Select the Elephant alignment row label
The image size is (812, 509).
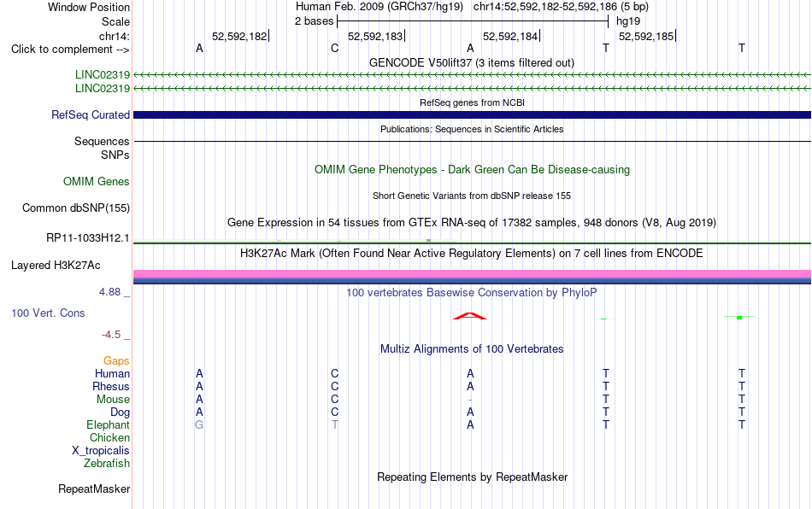coord(108,424)
